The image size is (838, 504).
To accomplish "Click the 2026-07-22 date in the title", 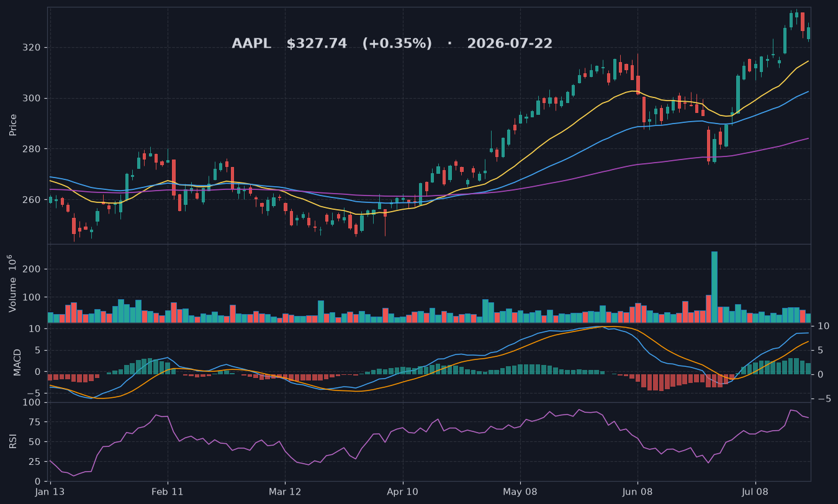I will point(510,44).
